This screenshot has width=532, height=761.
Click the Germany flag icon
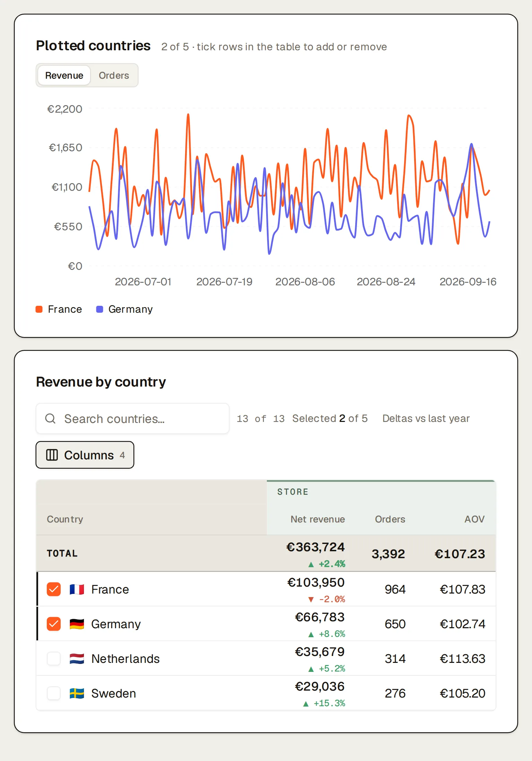77,624
